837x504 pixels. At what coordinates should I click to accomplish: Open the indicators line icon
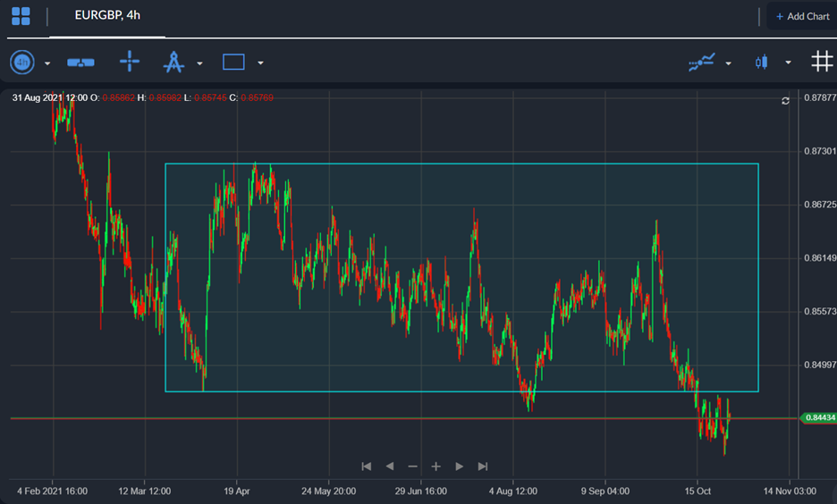pos(701,63)
